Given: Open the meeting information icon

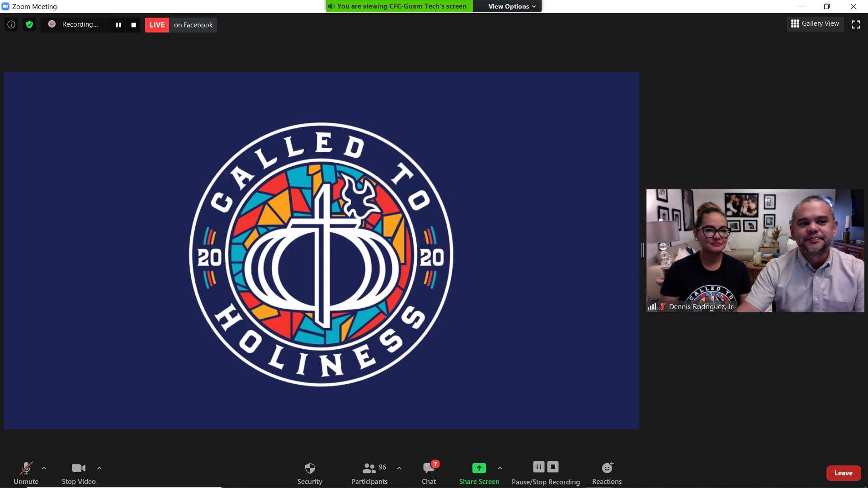Looking at the screenshot, I should pyautogui.click(x=11, y=24).
